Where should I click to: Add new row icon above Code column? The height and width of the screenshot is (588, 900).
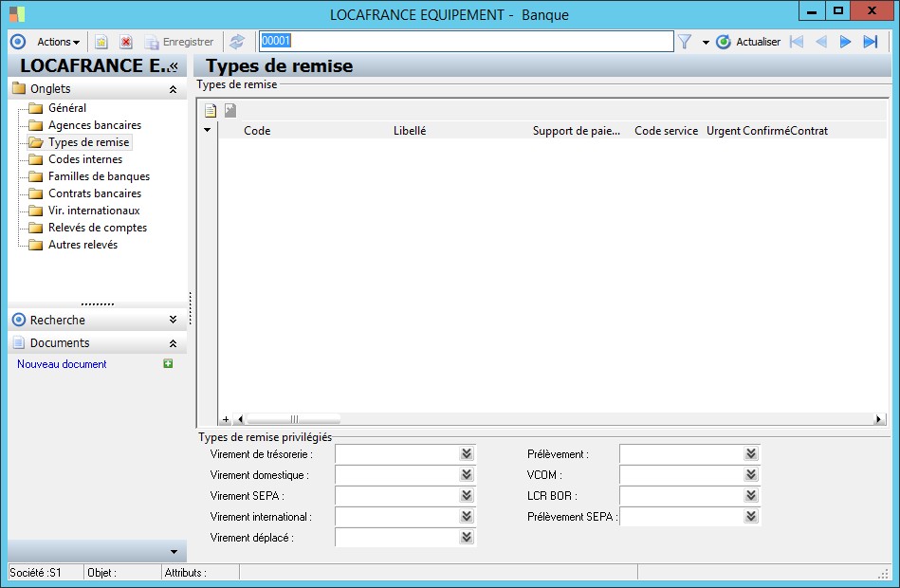click(211, 111)
